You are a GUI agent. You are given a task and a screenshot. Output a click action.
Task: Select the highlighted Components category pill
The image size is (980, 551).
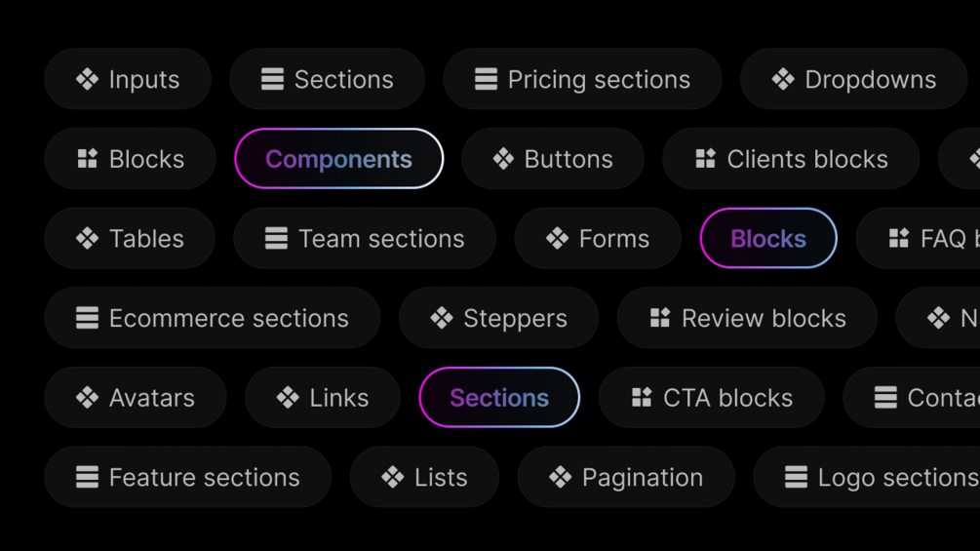point(338,159)
